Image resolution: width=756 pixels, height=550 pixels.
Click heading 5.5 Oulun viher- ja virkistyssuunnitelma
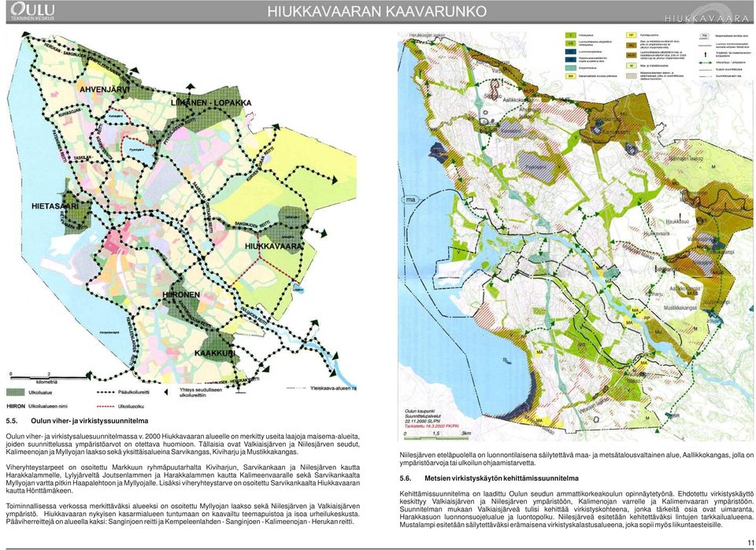click(77, 421)
